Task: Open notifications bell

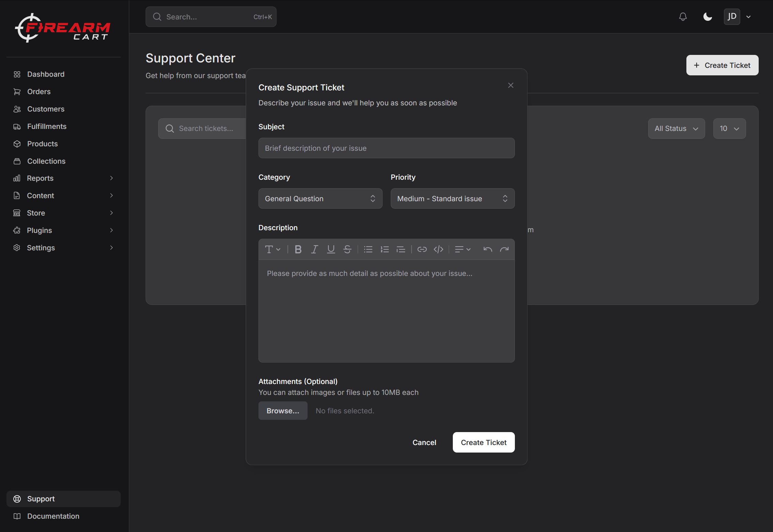Action: click(683, 17)
